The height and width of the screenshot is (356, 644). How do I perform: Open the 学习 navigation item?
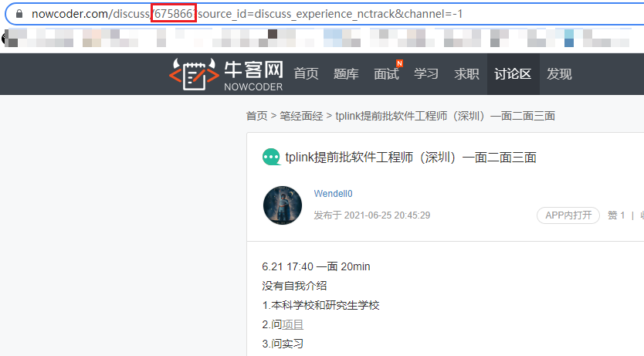tap(426, 74)
